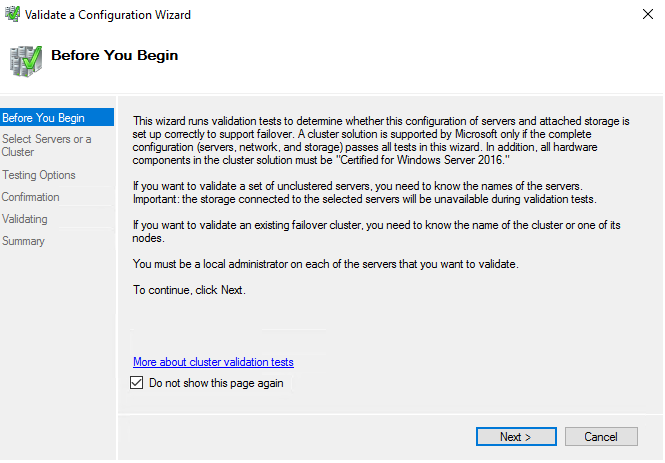Select the Validating step in sidebar
Screen dimensions: 665x463
click(x=25, y=219)
